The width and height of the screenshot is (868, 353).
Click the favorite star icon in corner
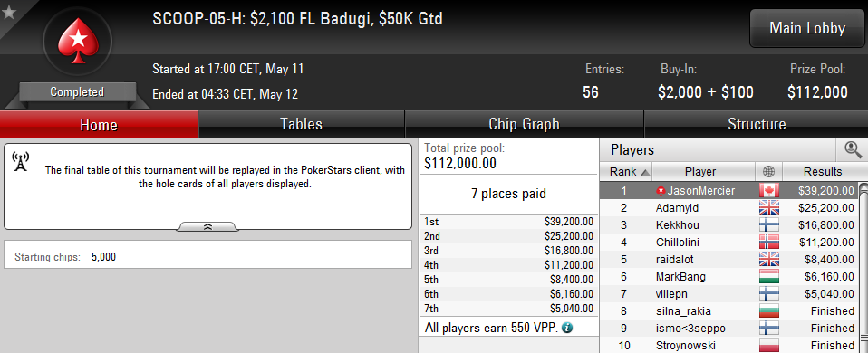[8, 12]
